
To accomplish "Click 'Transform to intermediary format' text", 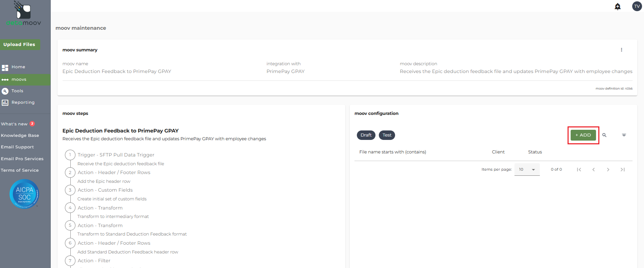I will [113, 217].
